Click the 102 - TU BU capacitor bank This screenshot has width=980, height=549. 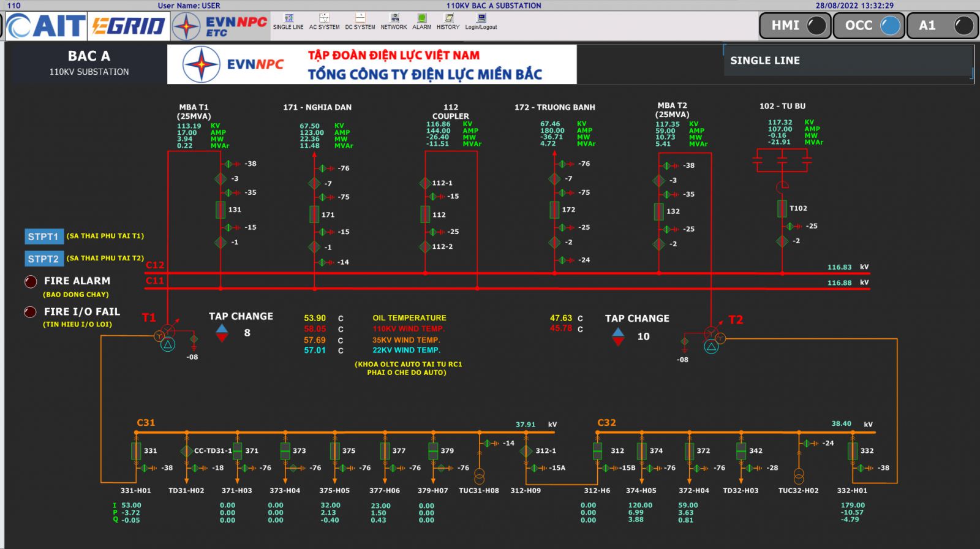[782, 161]
